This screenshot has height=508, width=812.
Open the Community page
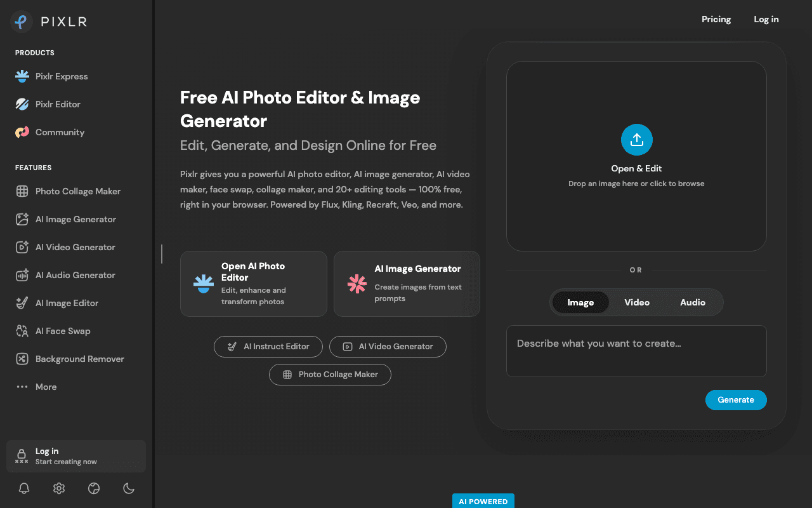(x=50, y=132)
